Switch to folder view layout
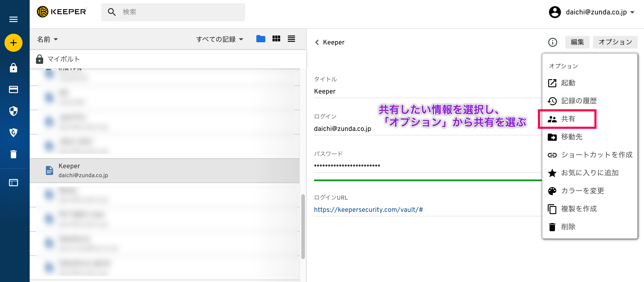Screen dimensions: 644x282 point(260,39)
